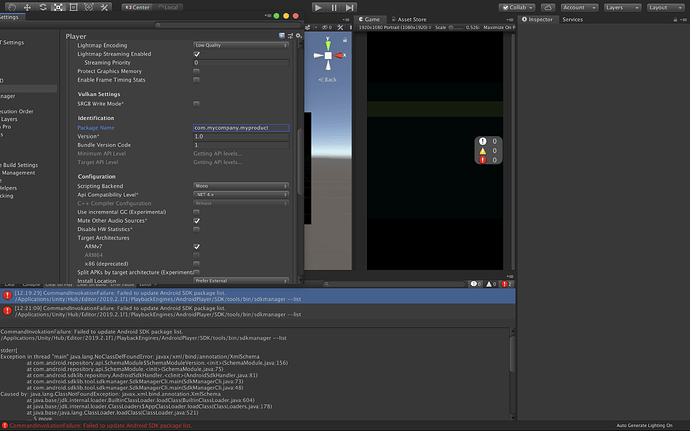The image size is (690, 431).
Task: Click the yellow warning counter icon
Action: click(x=482, y=151)
